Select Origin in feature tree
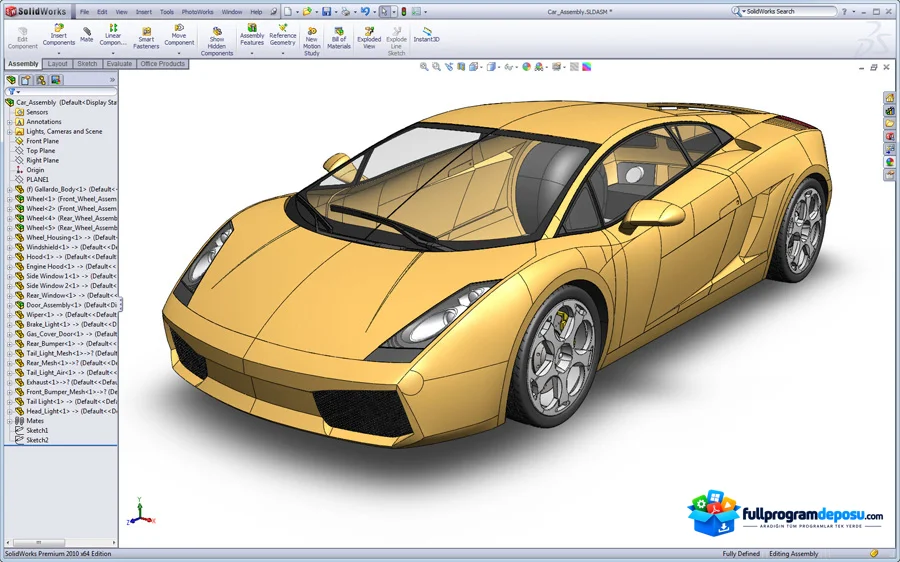This screenshot has height=562, width=900. 35,170
